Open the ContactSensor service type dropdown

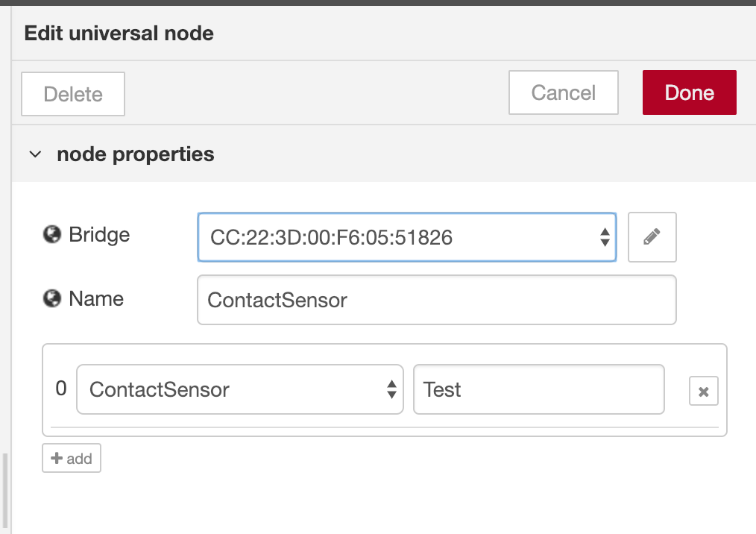(239, 389)
